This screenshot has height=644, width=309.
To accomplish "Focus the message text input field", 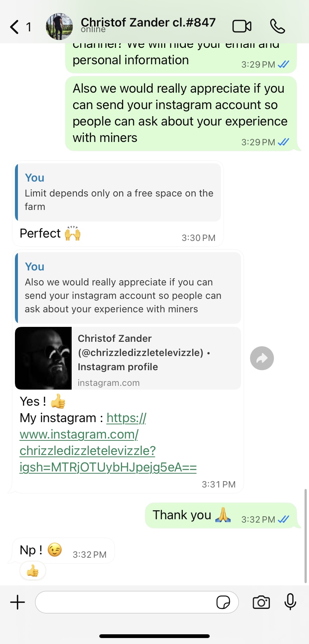I will click(125, 602).
